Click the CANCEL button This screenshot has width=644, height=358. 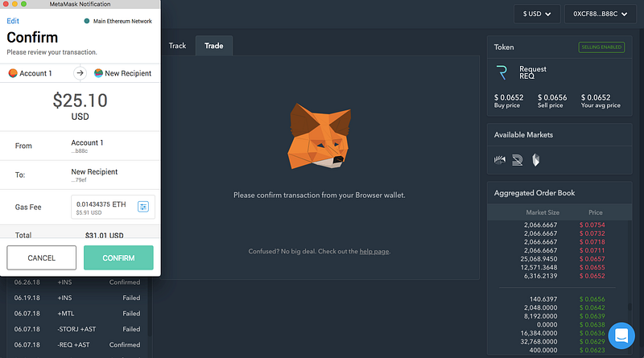pyautogui.click(x=42, y=257)
